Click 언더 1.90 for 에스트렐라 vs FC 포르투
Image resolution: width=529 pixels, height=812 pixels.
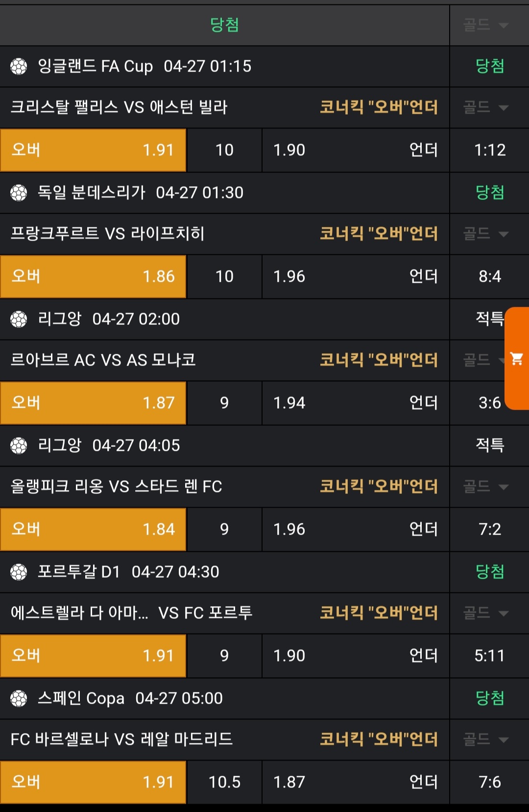[356, 656]
